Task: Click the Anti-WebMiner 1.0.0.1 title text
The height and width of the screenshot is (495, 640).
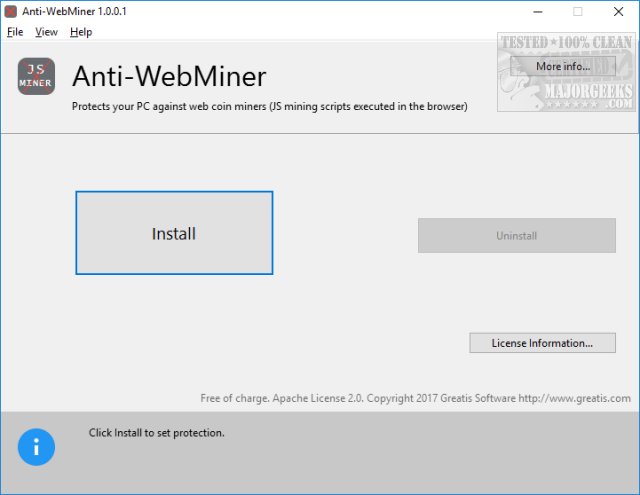Action: click(74, 11)
